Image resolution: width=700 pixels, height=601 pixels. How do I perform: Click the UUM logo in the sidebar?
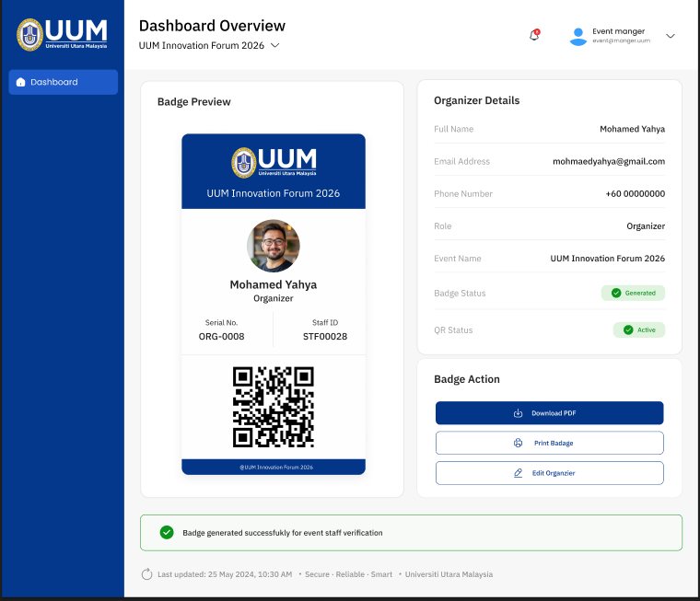click(x=62, y=34)
